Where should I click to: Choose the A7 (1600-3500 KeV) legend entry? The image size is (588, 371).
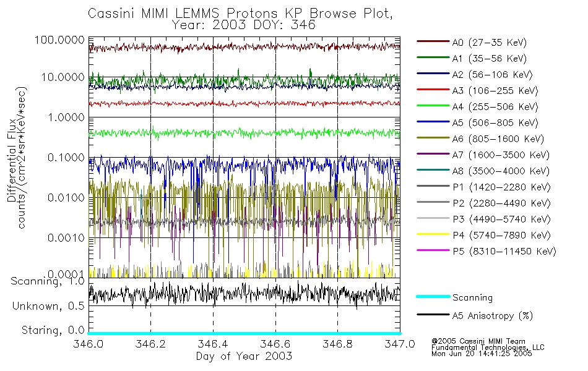pos(483,155)
